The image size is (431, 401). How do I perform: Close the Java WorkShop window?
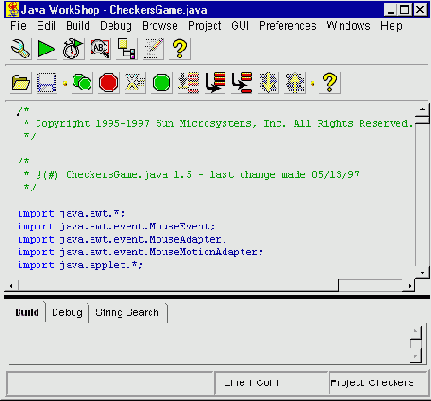pos(420,10)
